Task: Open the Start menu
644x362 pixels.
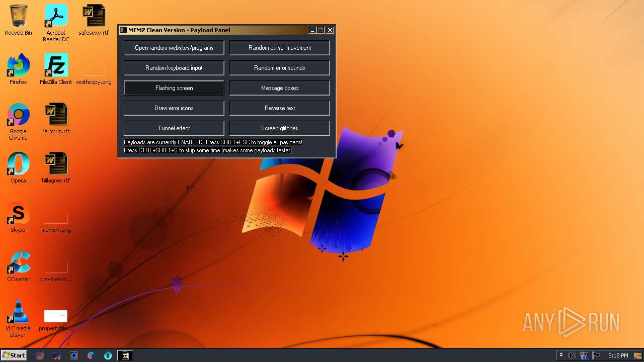Action: (14, 355)
